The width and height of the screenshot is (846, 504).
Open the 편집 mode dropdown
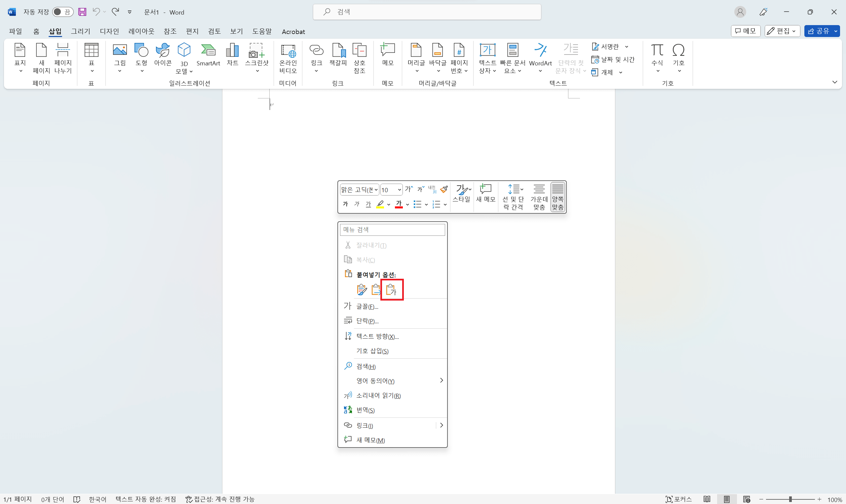pyautogui.click(x=782, y=31)
